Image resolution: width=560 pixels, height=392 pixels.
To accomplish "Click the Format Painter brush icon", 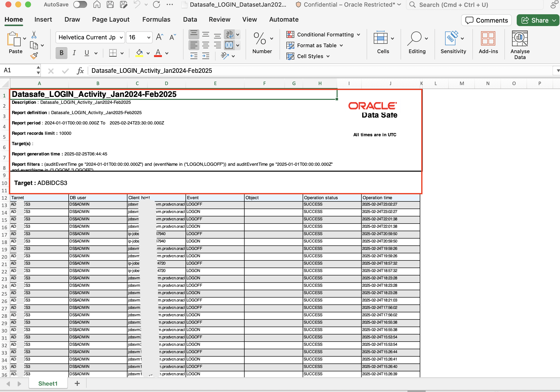I will pos(34,56).
